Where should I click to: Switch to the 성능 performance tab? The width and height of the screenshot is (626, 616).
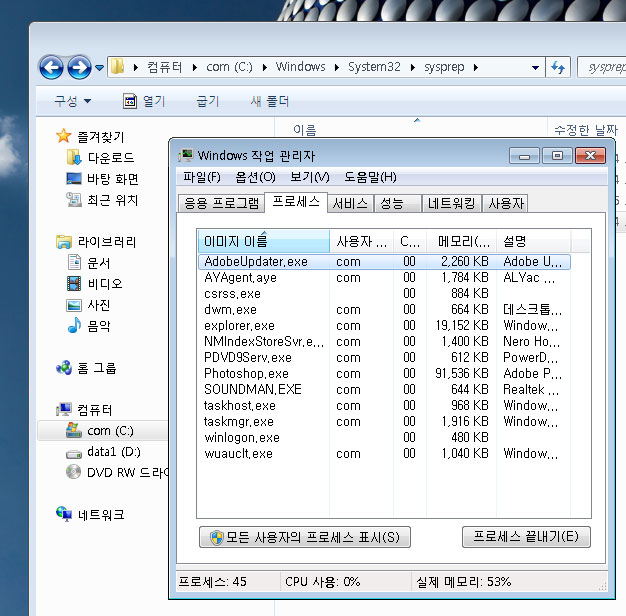[x=398, y=204]
